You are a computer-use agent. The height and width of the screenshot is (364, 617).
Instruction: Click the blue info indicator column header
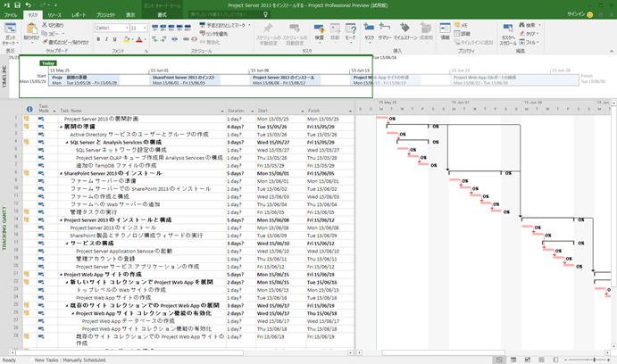click(29, 109)
